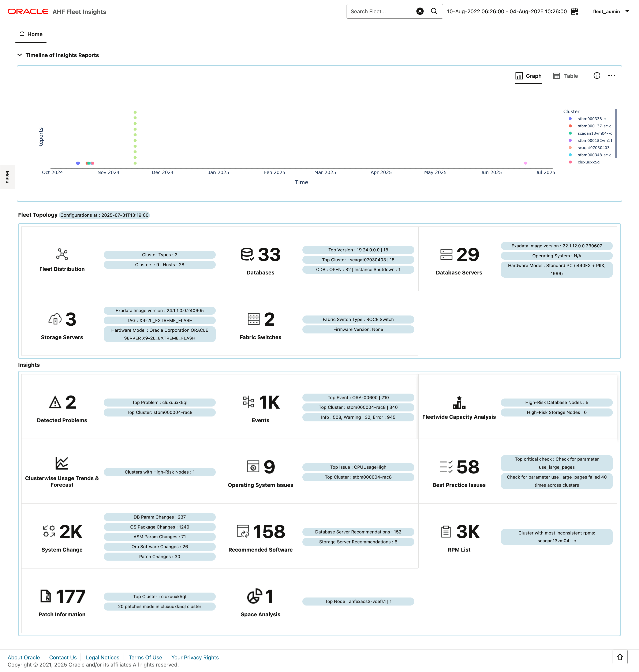Click 'Clusters with High-Risk Nodes : 1' pill

[x=159, y=472]
